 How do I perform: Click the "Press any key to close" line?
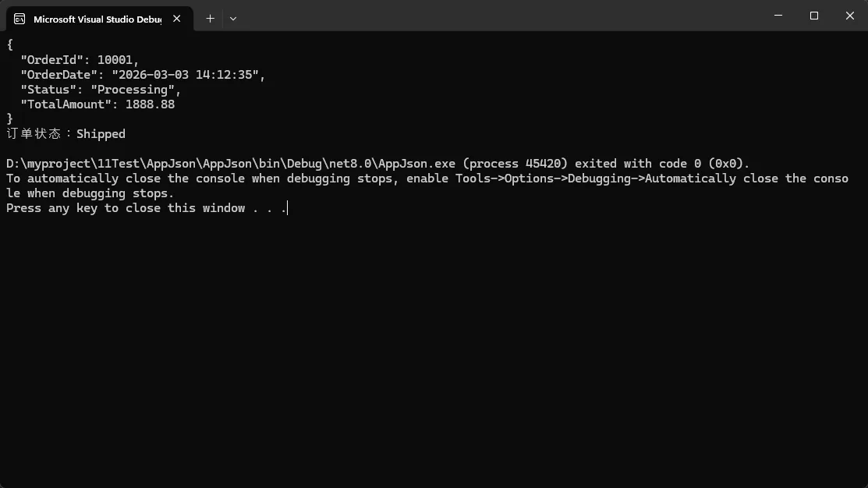pos(147,208)
